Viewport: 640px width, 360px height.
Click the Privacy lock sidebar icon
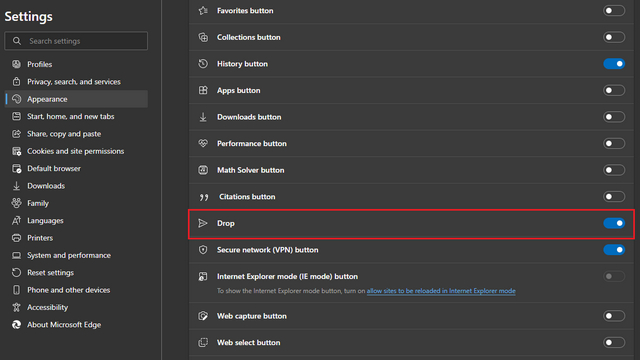coord(16,82)
